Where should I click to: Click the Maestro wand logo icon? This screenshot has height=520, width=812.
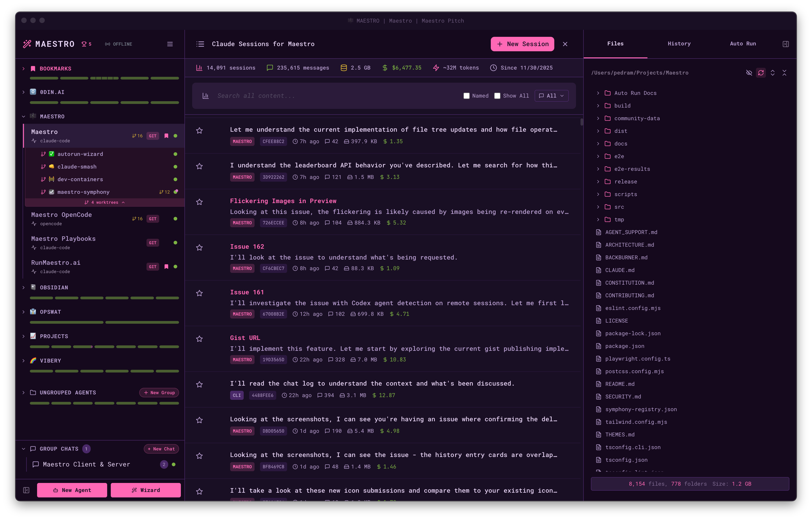pos(27,44)
